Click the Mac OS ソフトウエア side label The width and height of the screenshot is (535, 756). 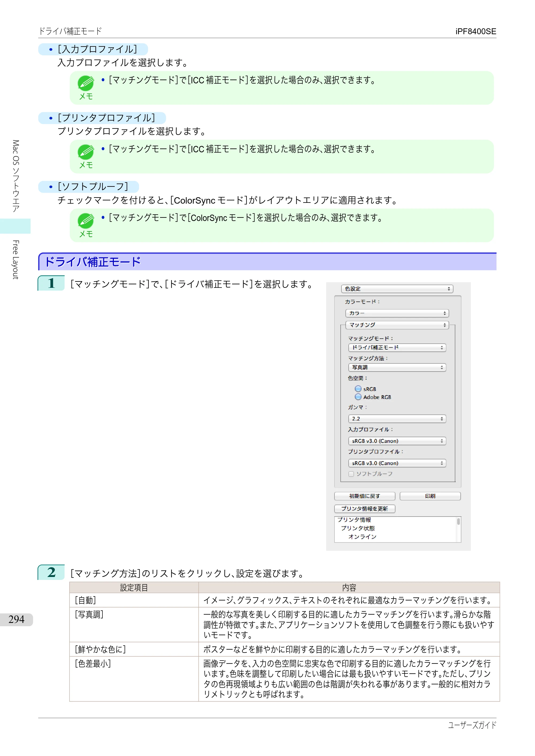[16, 176]
